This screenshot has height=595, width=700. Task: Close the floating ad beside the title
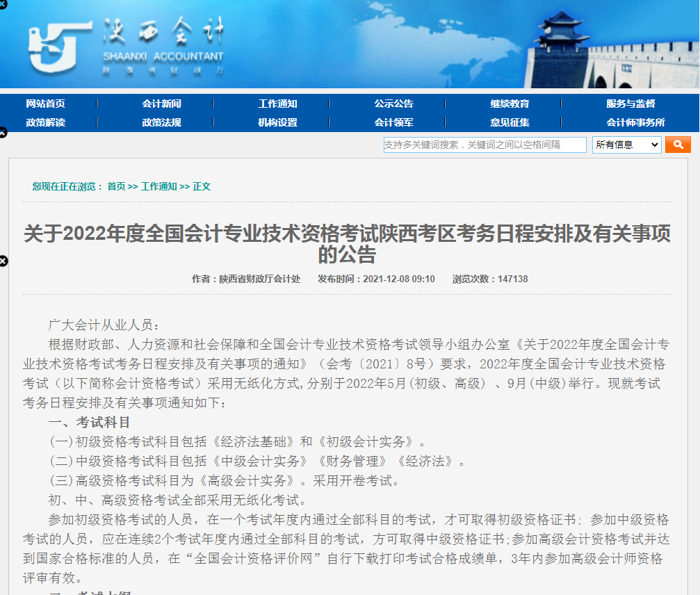pos(3,261)
